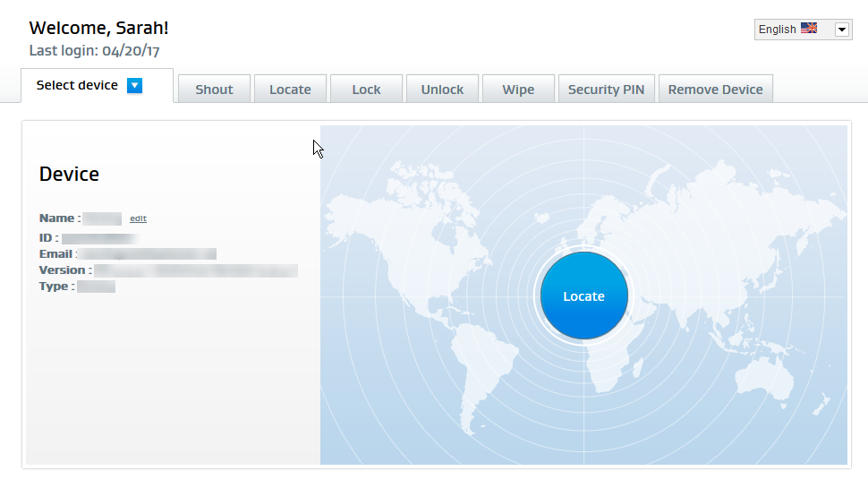Click the Shout tab

pyautogui.click(x=214, y=90)
